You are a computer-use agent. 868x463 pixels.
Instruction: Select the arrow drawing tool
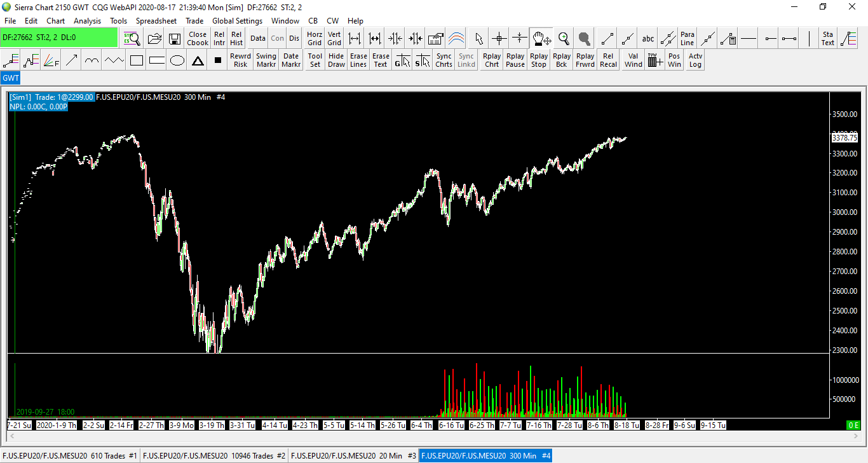pyautogui.click(x=71, y=60)
